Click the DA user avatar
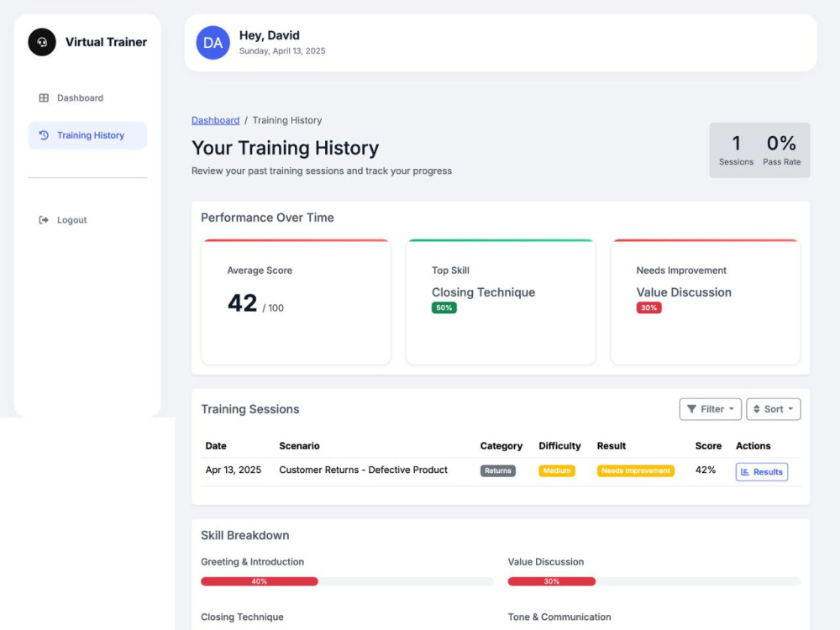 coord(213,42)
